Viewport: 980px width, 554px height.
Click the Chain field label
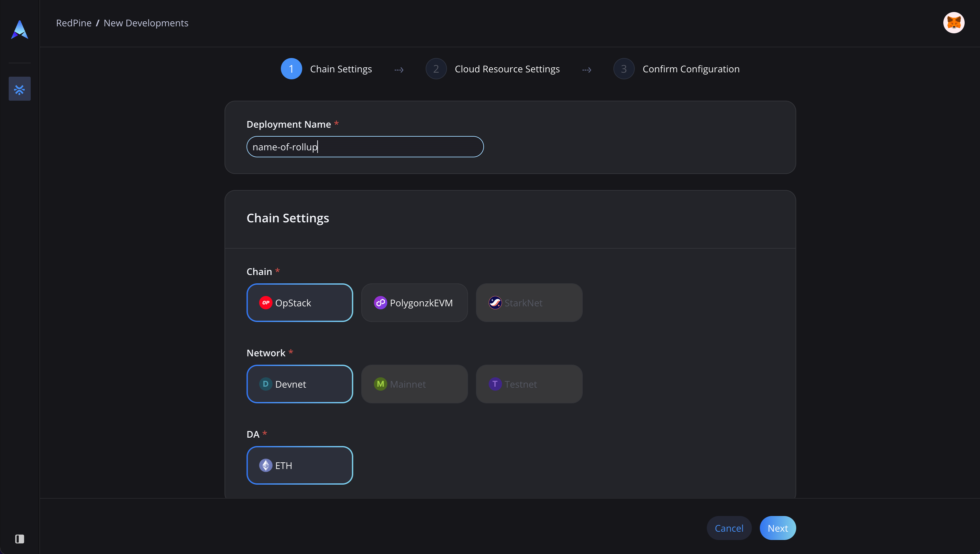(259, 272)
